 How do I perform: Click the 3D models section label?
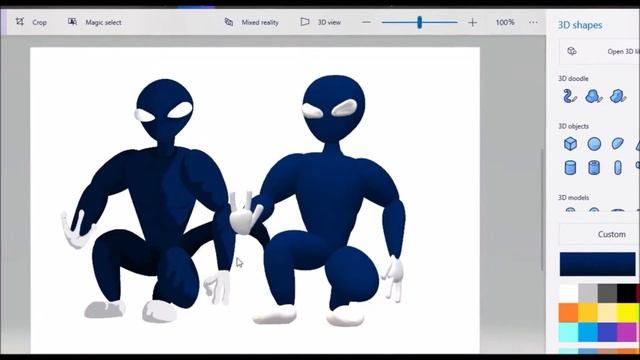pyautogui.click(x=573, y=198)
